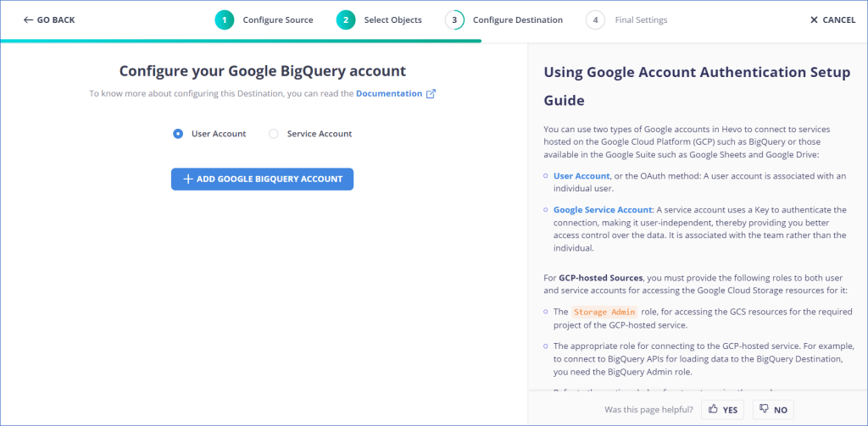Open the Documentation link
This screenshot has width=868, height=426.
click(x=388, y=93)
